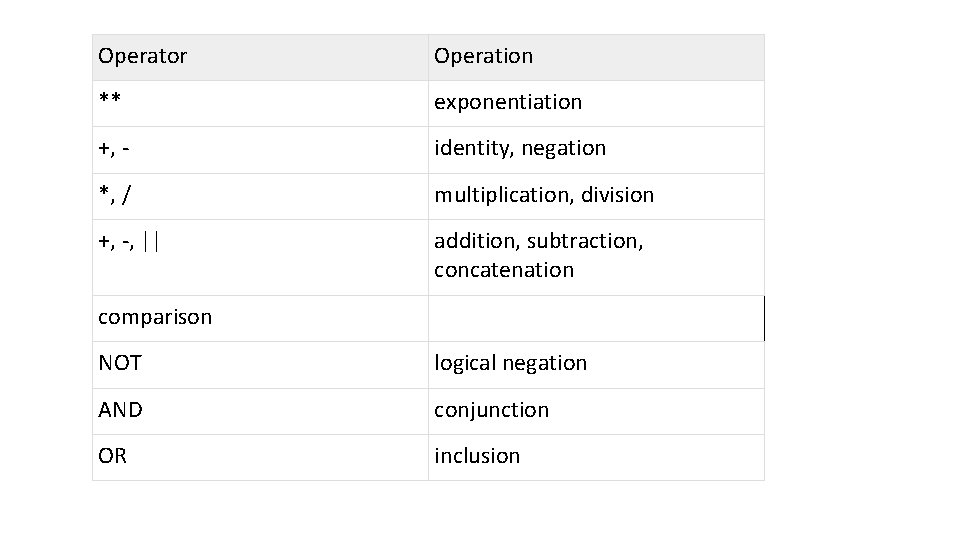Click the "**" operator cell
Image resolution: width=960 pixels, height=540 pixels.
click(110, 102)
